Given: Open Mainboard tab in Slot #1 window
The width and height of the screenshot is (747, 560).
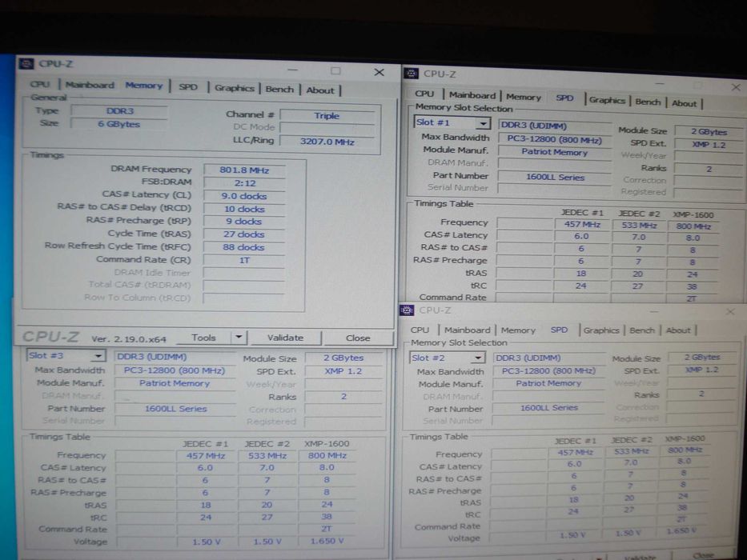Looking at the screenshot, I should coord(472,95).
